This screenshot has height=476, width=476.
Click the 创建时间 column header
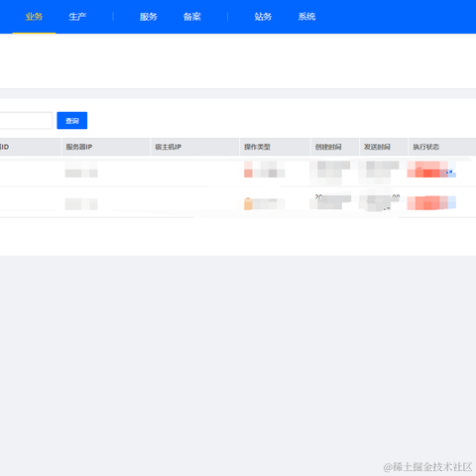coord(335,147)
